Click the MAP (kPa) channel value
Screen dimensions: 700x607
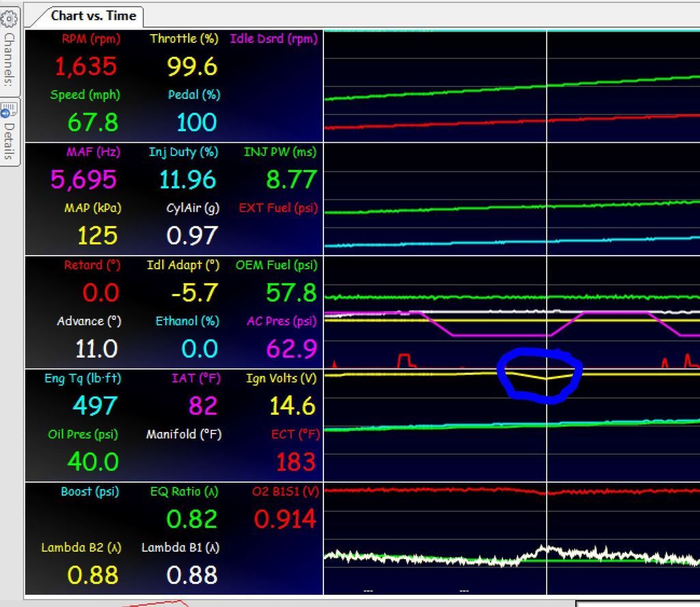[x=96, y=236]
